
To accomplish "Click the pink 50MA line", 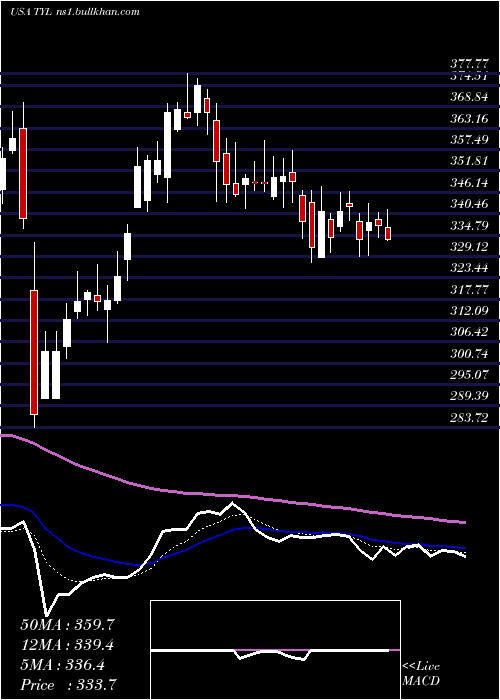I will [232, 496].
